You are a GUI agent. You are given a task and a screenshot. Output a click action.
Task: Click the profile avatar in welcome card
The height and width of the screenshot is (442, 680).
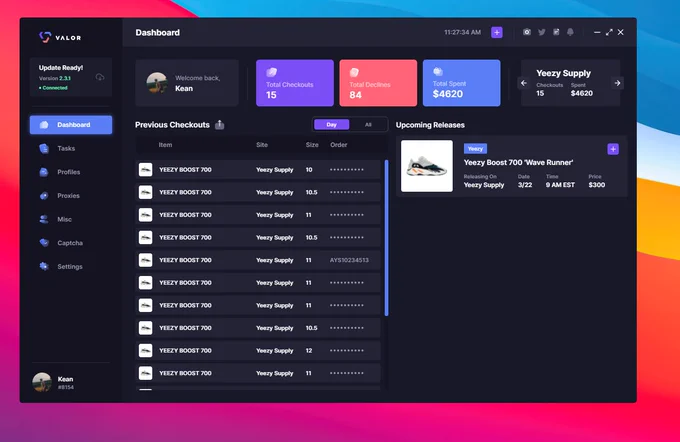pyautogui.click(x=157, y=83)
